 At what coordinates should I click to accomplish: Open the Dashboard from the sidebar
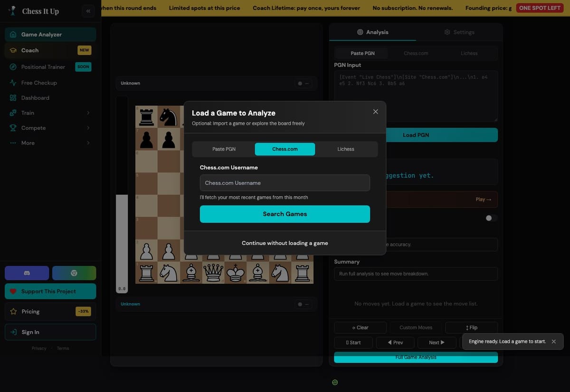click(50, 98)
